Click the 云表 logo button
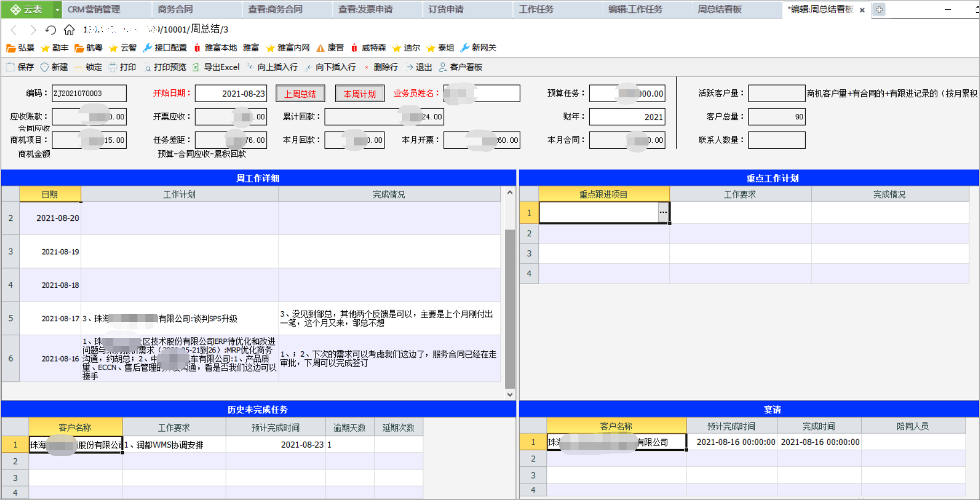The height and width of the screenshot is (500, 980). 27,10
